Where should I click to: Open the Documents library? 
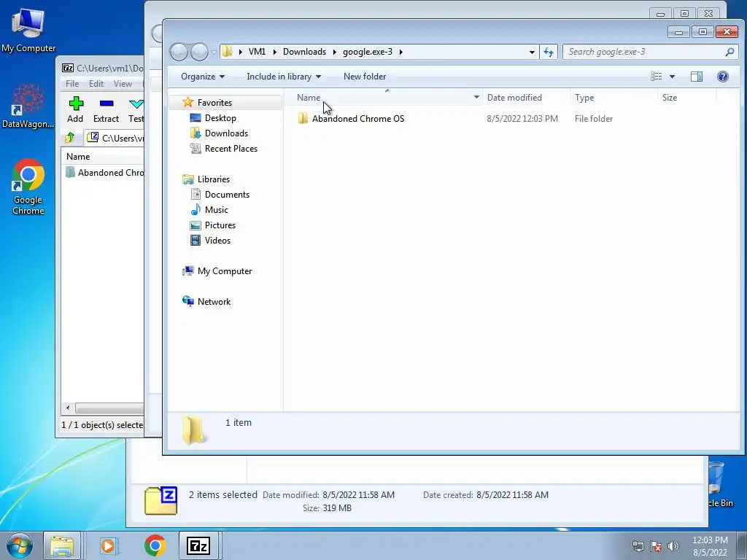coord(227,194)
